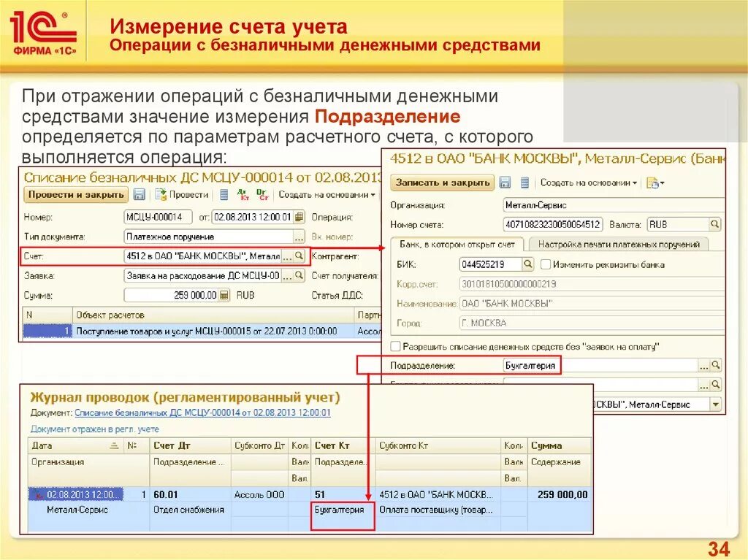This screenshot has width=748, height=560.
Task: Click Номер счета field 40710823230050064512
Action: click(553, 224)
